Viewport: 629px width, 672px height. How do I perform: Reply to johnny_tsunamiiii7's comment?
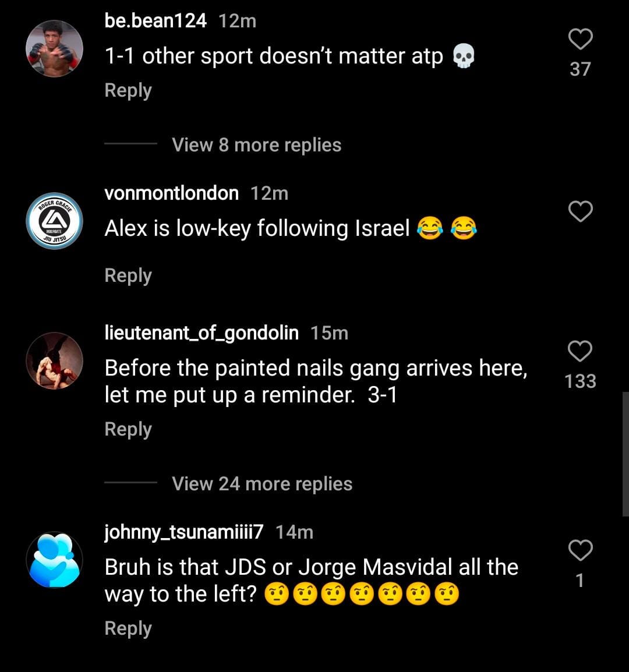click(128, 628)
